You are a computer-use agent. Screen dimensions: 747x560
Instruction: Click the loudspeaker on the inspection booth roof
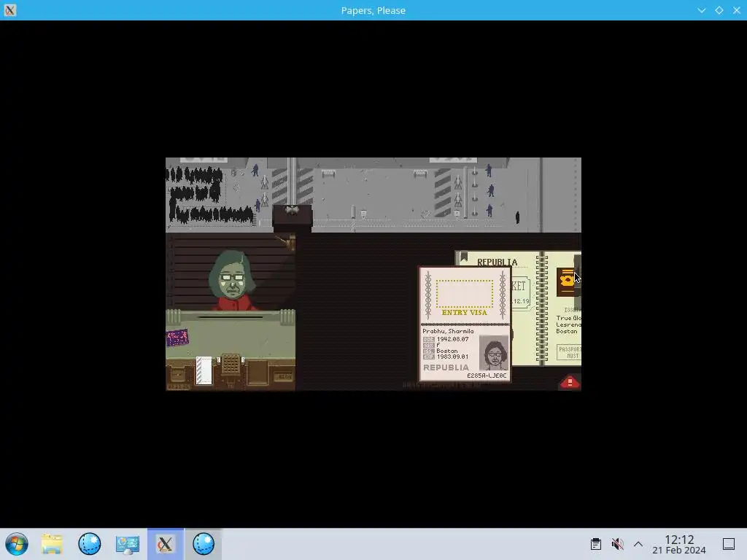(x=292, y=210)
